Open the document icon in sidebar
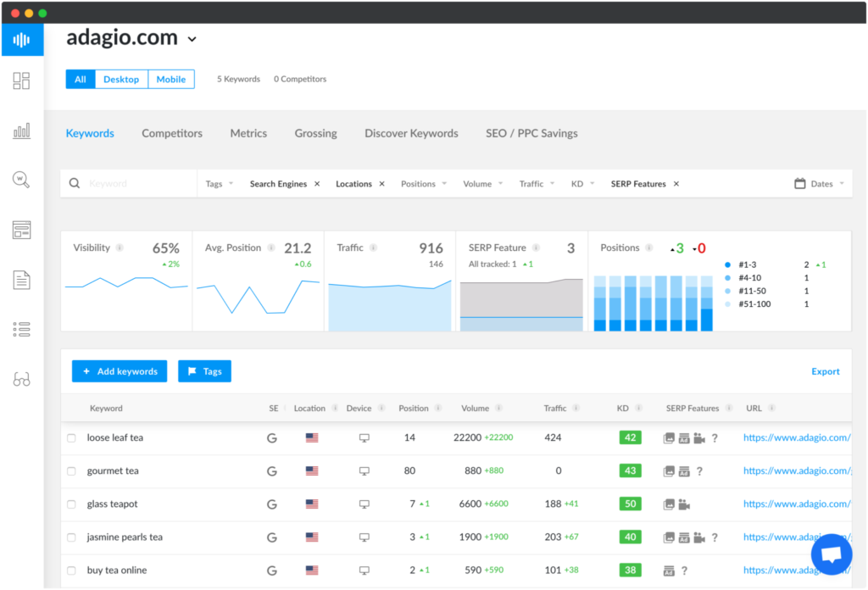868x590 pixels. click(21, 280)
